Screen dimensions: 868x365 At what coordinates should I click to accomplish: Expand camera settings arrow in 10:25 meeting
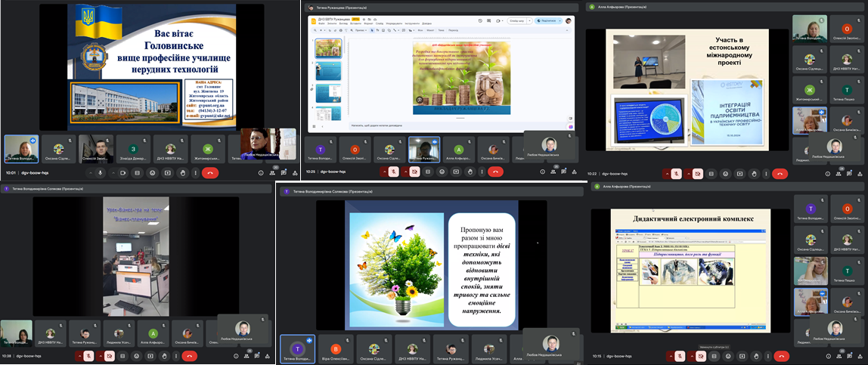tap(405, 172)
